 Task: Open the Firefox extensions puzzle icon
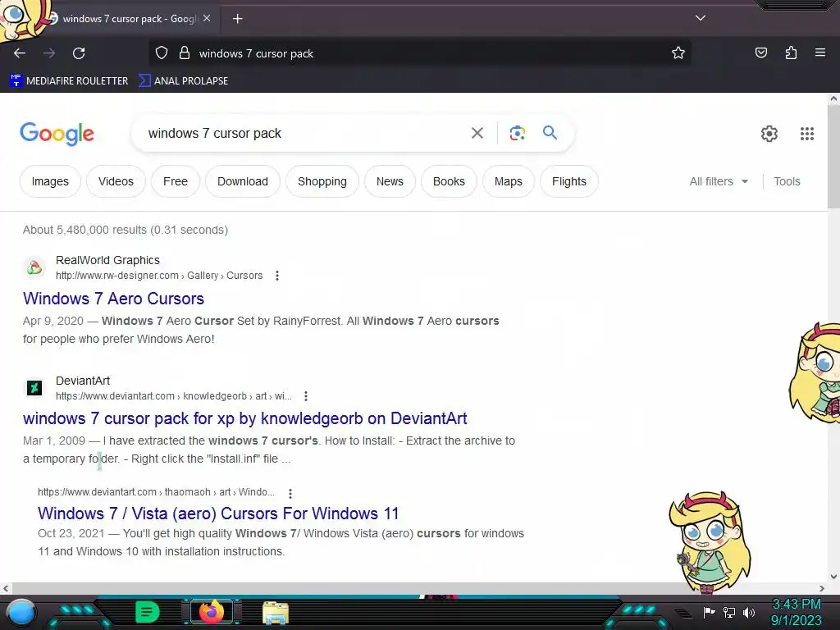[791, 53]
